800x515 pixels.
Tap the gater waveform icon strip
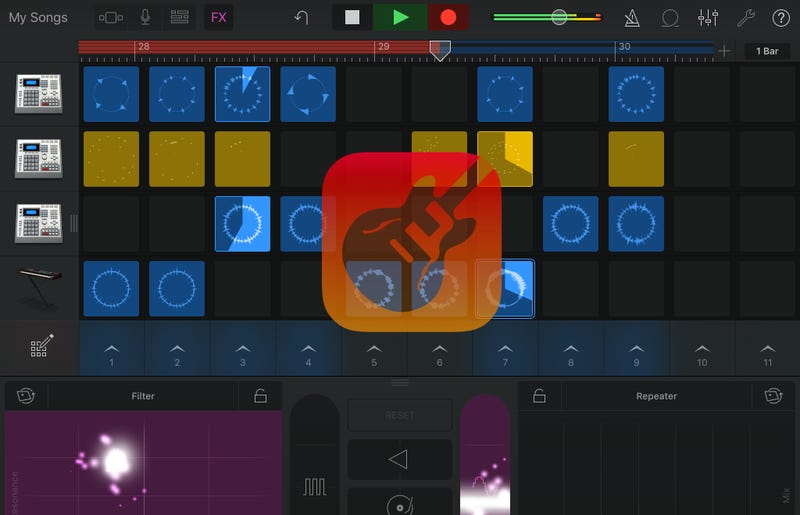coord(315,486)
